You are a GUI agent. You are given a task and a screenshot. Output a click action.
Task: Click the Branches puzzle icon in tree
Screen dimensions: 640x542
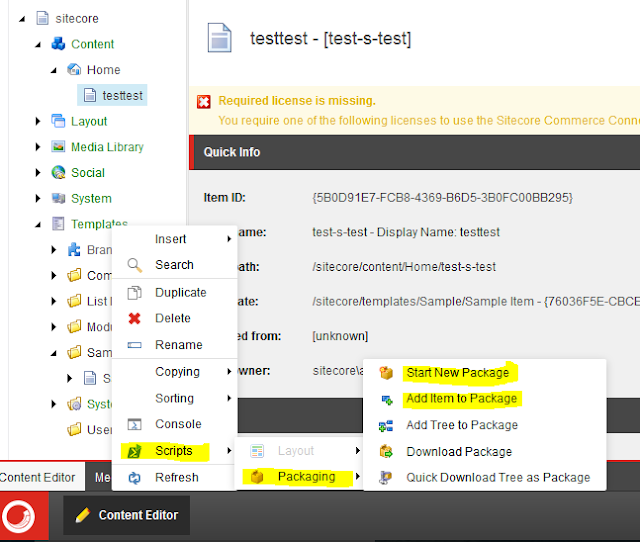pos(74,249)
